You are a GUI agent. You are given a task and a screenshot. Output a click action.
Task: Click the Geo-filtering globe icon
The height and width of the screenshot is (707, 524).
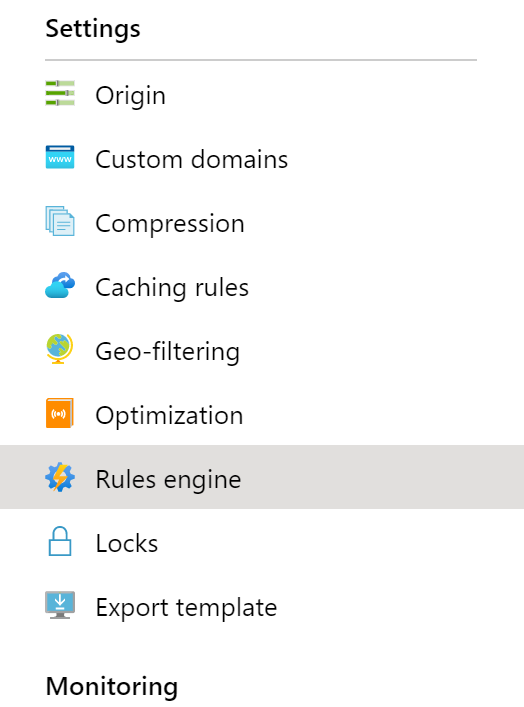coord(60,349)
